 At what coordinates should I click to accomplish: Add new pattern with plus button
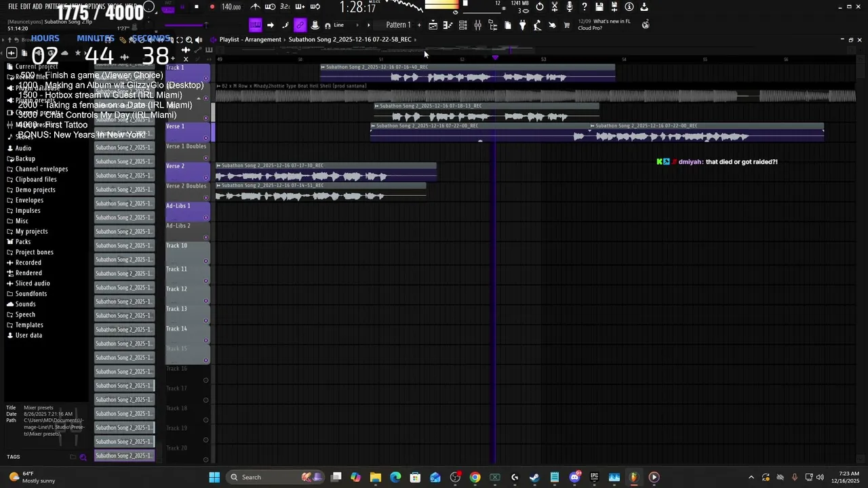(x=419, y=25)
